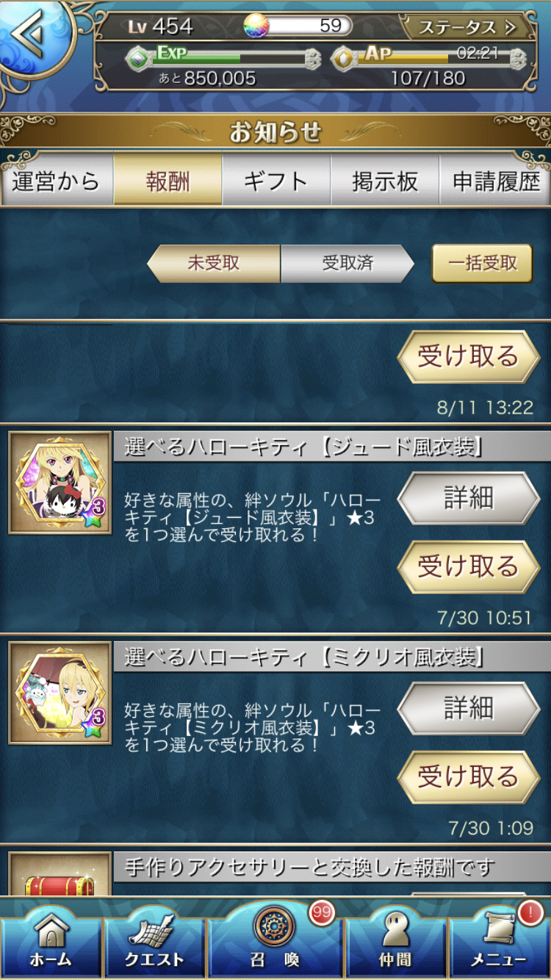
Task: Click the 一括受取 receive-all button
Action: point(482,263)
